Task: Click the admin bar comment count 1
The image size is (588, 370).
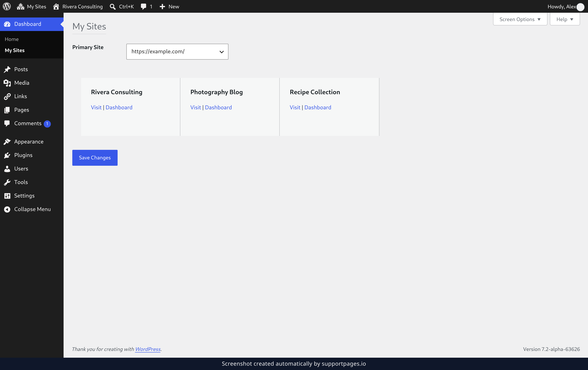Action: pyautogui.click(x=151, y=7)
